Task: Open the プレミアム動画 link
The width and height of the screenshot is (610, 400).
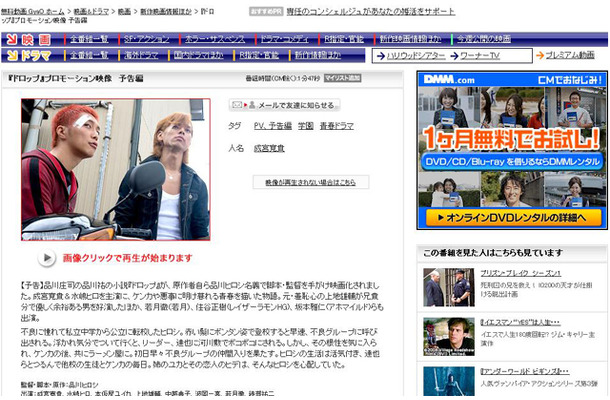Action: pos(570,55)
